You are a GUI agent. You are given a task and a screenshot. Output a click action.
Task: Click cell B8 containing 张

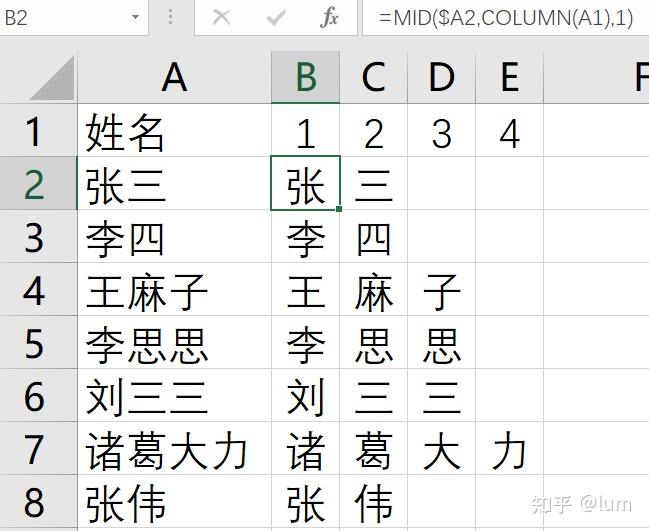pos(305,501)
